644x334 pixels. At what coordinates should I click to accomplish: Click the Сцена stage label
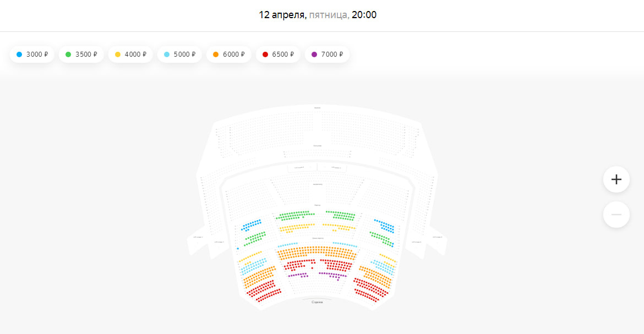(317, 302)
